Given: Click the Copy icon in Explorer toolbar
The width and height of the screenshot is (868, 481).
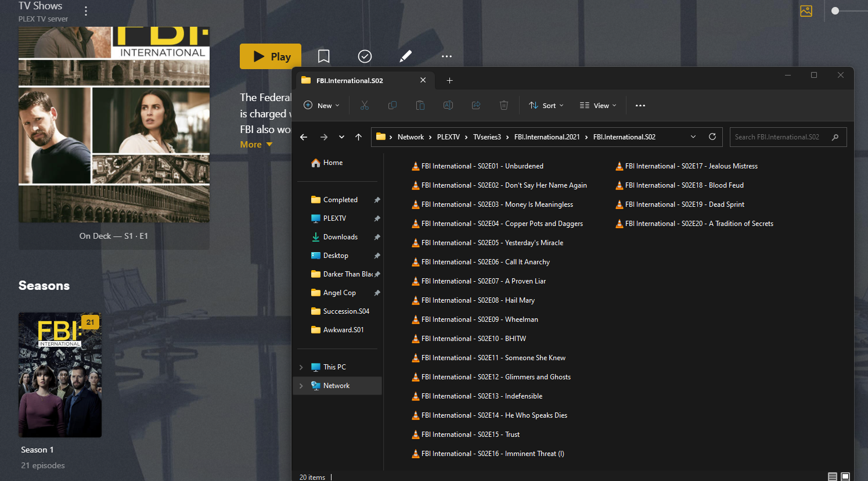Looking at the screenshot, I should point(392,105).
